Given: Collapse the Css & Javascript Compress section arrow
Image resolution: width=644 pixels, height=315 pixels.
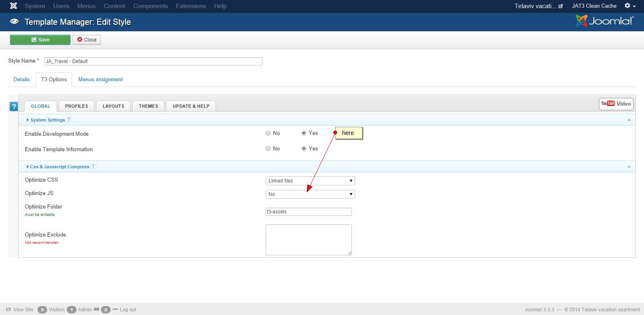Looking at the screenshot, I should pyautogui.click(x=629, y=167).
